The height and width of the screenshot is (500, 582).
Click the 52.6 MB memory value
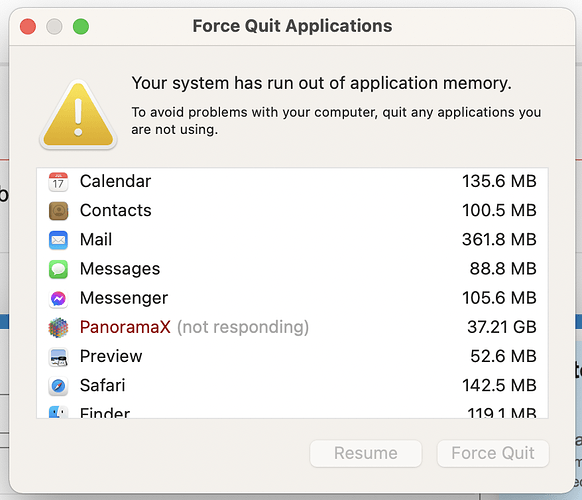pyautogui.click(x=503, y=356)
